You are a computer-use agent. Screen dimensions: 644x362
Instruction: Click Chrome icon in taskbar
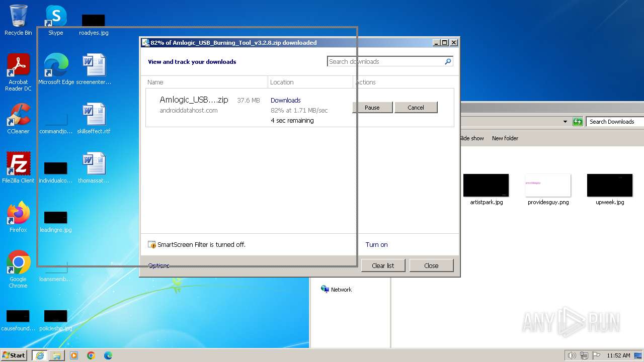[x=91, y=355]
